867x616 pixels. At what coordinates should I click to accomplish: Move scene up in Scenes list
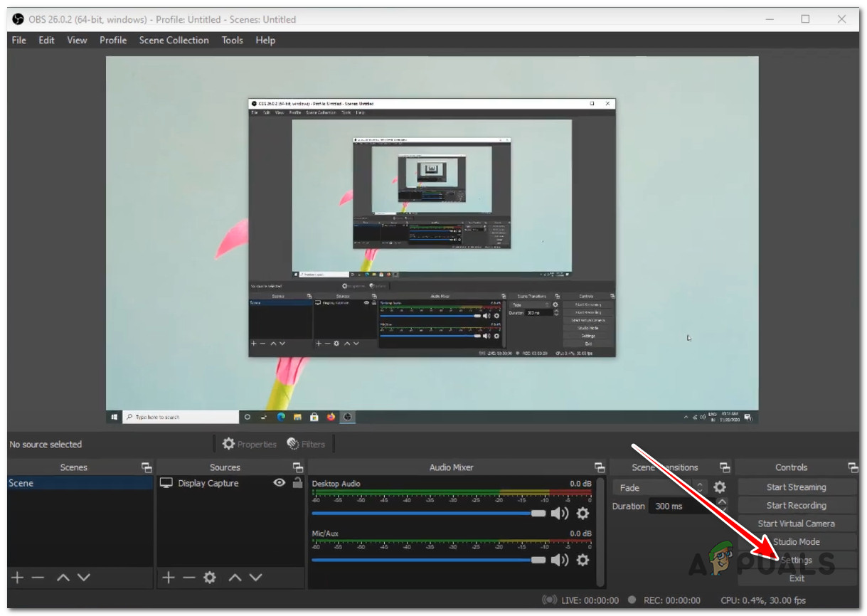(63, 578)
